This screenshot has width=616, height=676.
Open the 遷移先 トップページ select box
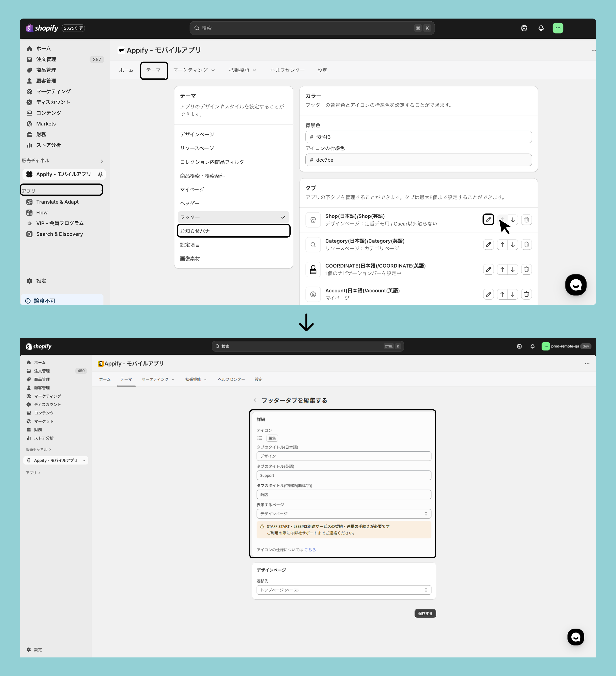coord(344,590)
